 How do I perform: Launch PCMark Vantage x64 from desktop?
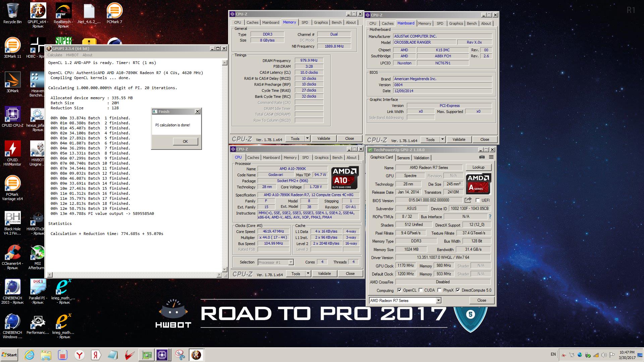12,188
